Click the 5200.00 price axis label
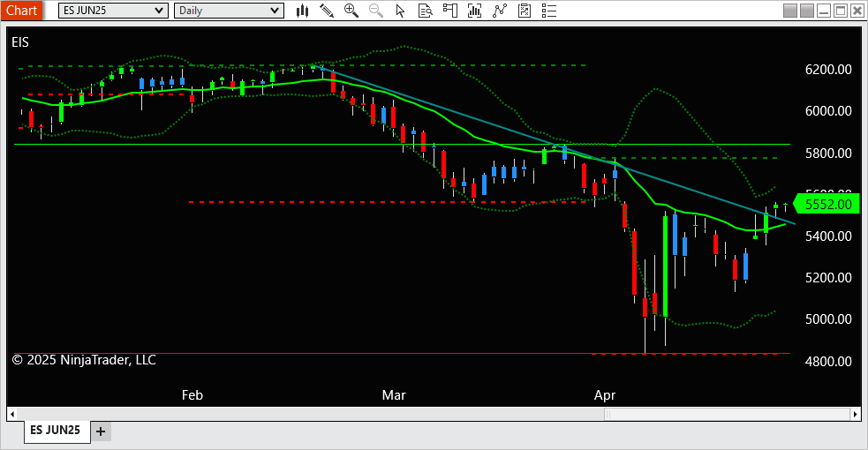The image size is (868, 450). pyautogui.click(x=828, y=278)
